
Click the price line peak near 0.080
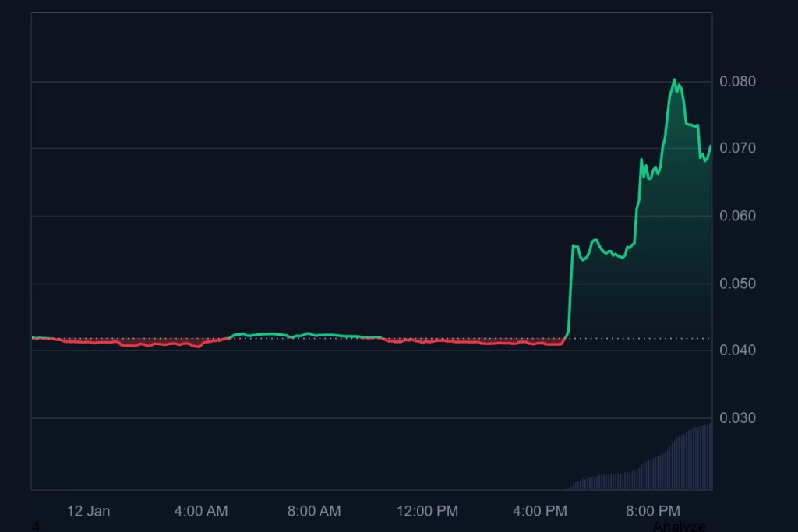[x=674, y=80]
